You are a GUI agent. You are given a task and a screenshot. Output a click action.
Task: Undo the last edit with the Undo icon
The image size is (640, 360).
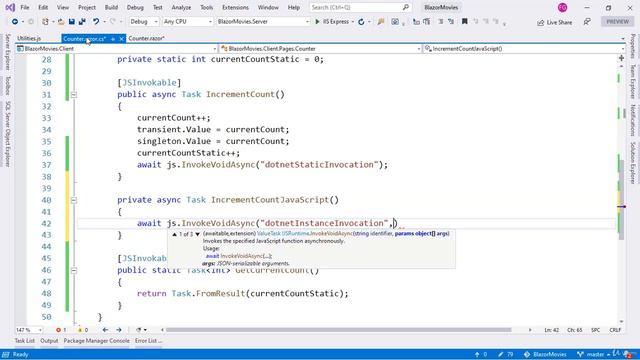pos(96,22)
